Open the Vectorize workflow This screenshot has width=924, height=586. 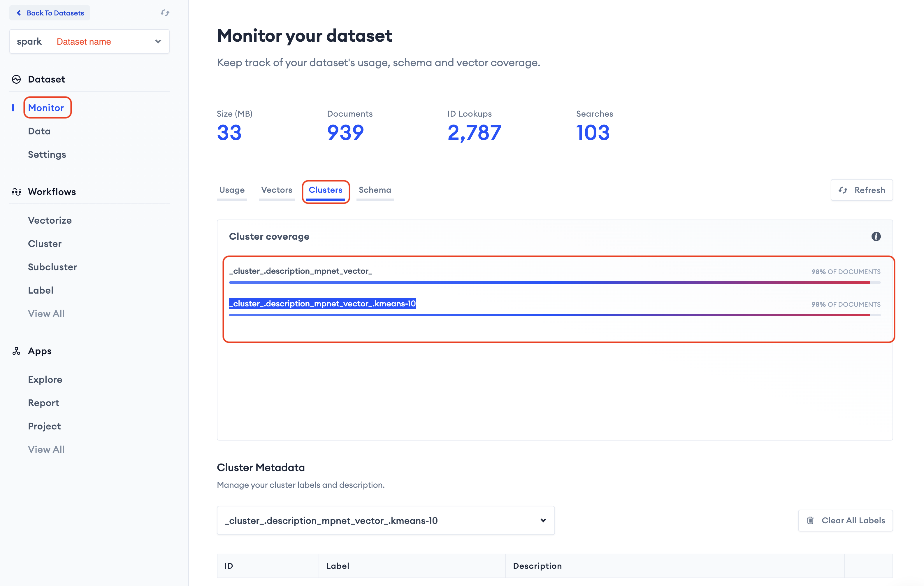point(50,220)
